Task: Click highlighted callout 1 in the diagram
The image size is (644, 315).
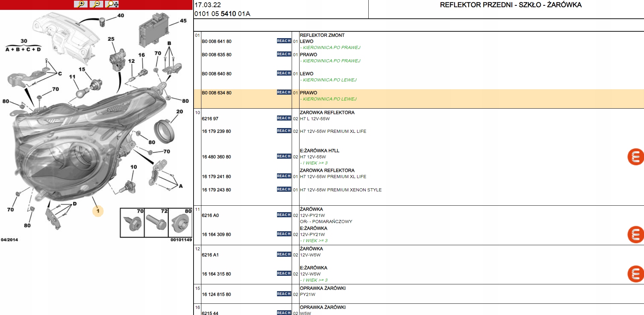Action: (98, 211)
